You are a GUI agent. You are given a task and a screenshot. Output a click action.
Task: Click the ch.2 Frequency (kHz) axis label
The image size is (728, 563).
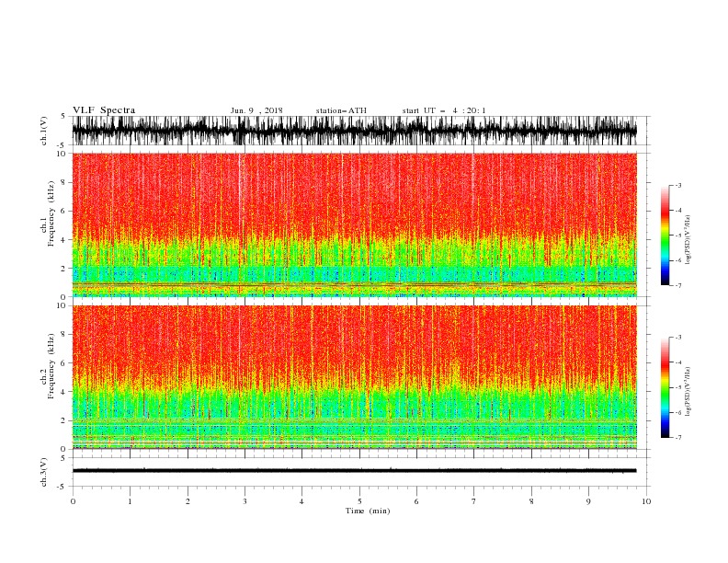click(x=48, y=366)
